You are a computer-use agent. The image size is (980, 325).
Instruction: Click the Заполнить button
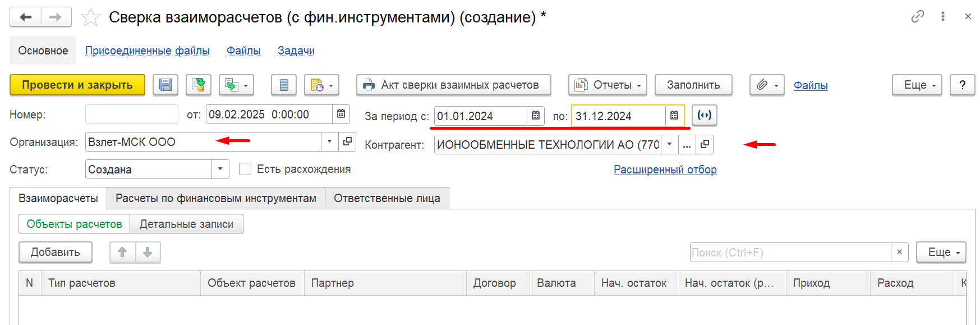click(x=693, y=85)
